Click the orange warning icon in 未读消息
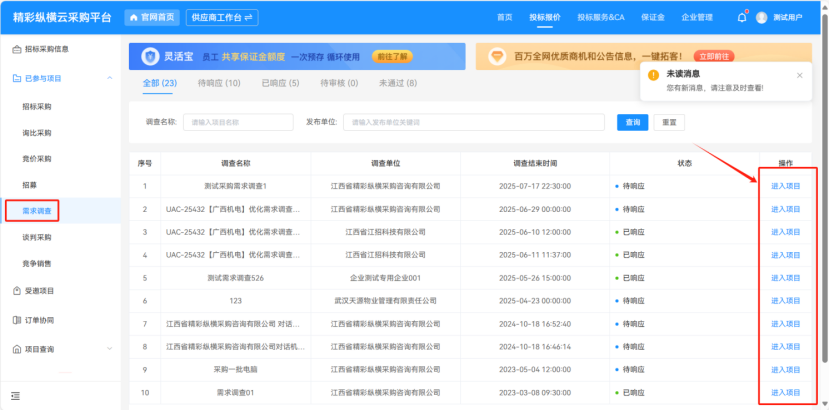 click(x=653, y=75)
